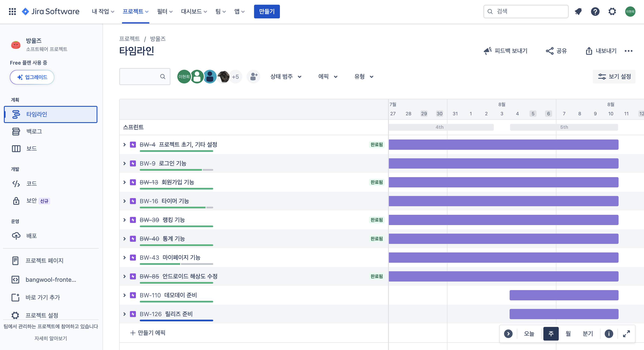Viewport: 644px width, 350px height.
Task: Click the 공유 button
Action: pos(556,51)
